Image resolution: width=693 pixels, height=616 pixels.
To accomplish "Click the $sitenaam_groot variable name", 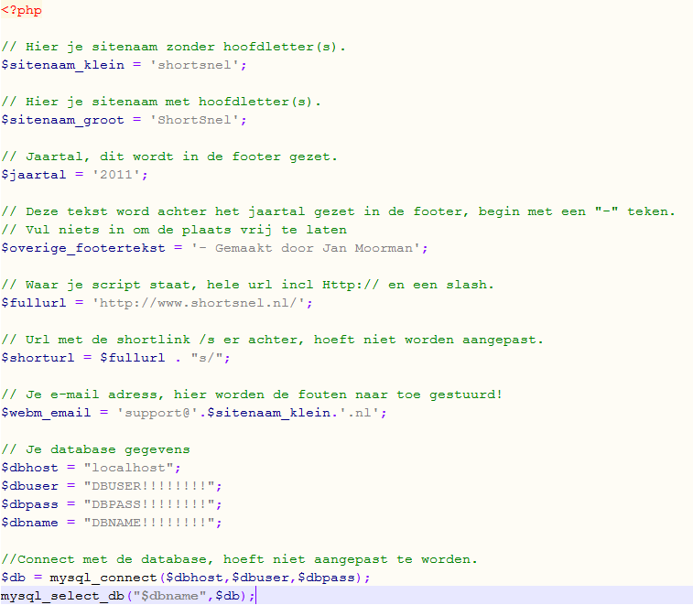I will click(x=63, y=120).
